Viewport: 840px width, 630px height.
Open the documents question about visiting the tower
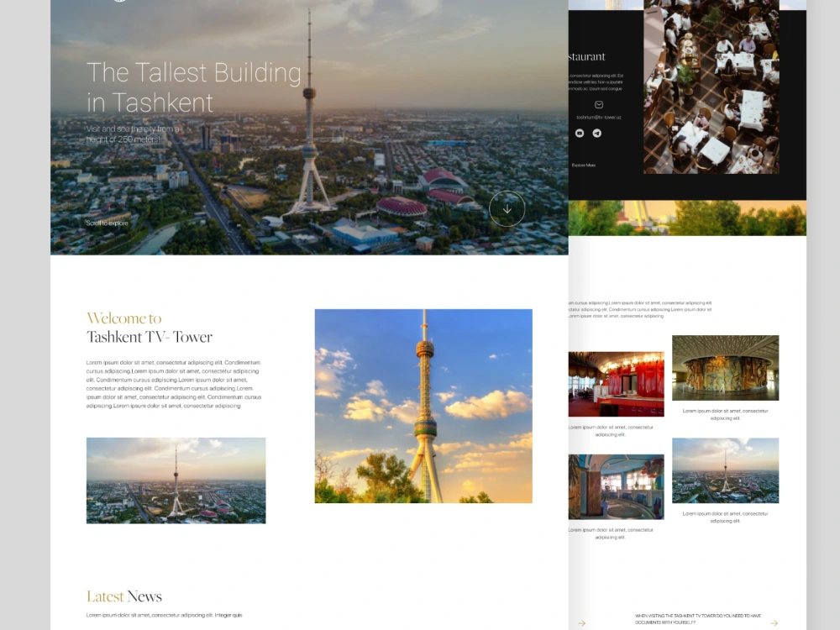coord(698,619)
